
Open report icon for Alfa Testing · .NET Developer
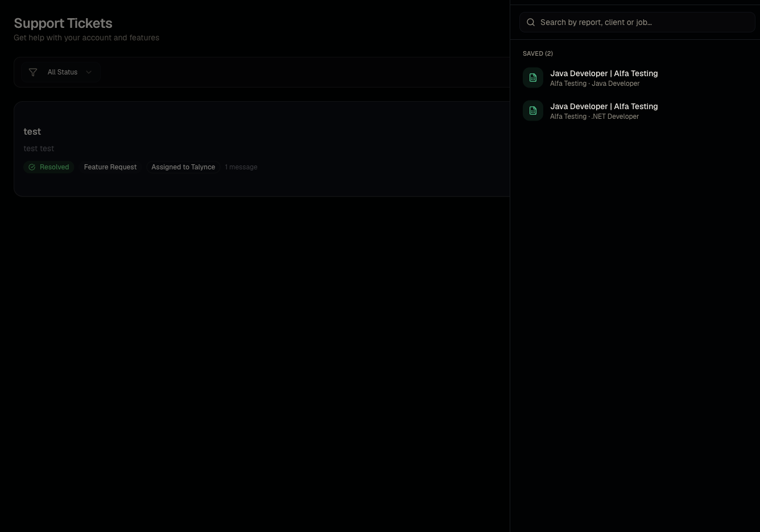[x=533, y=111]
